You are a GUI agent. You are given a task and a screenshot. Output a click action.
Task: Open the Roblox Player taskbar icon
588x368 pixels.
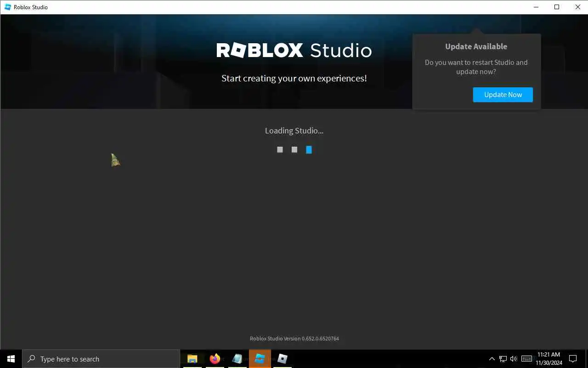[283, 359]
